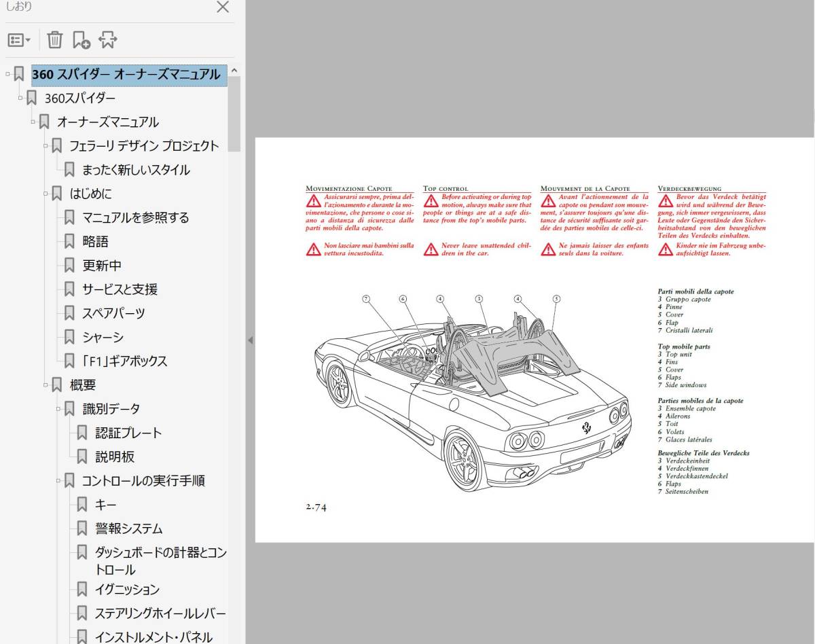815x644 pixels.
Task: Click the bookmark icon beside 更新中
Action: click(x=69, y=265)
